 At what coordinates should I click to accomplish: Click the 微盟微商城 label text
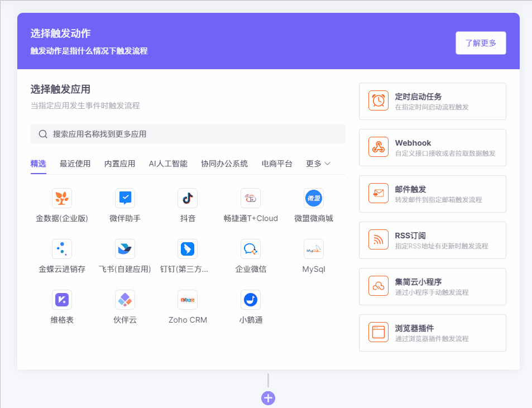(314, 218)
